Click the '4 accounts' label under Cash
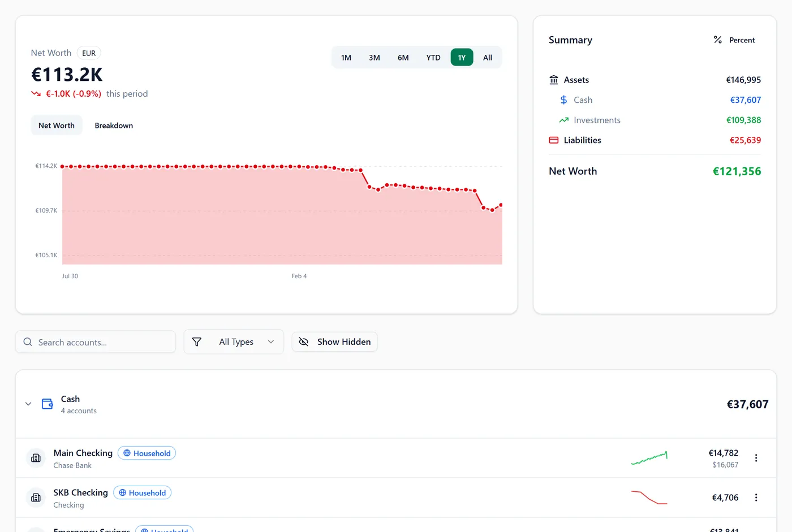The height and width of the screenshot is (532, 792). coord(79,411)
